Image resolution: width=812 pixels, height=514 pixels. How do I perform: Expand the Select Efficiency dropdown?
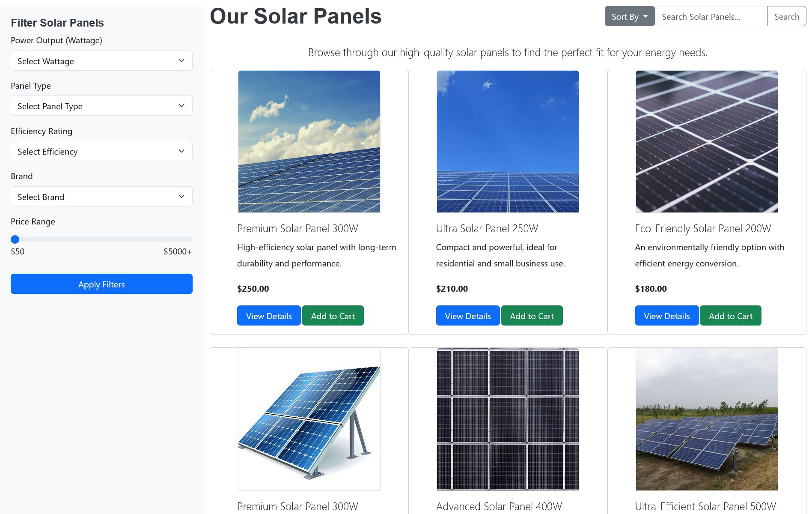101,152
